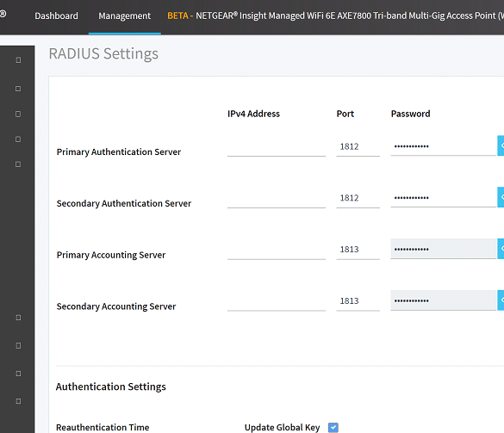Focus the Secondary Accounting Server IPv4 address field
This screenshot has width=504, height=433.
tap(277, 301)
